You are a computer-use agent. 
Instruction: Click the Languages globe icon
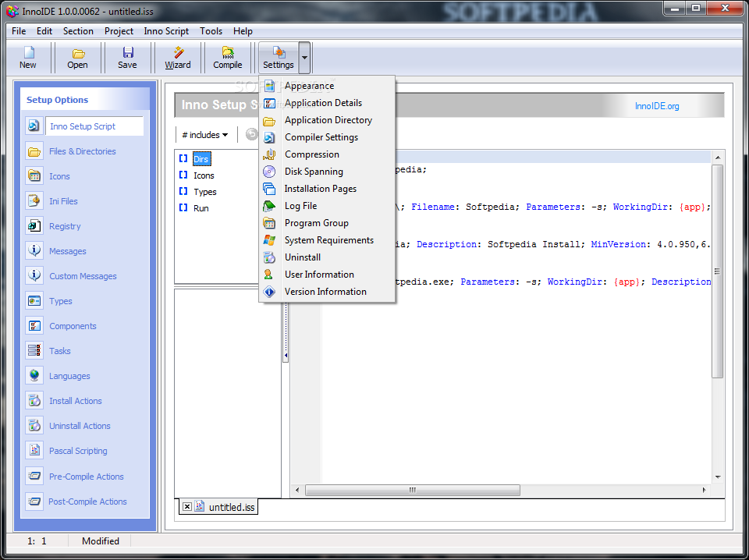coord(34,376)
